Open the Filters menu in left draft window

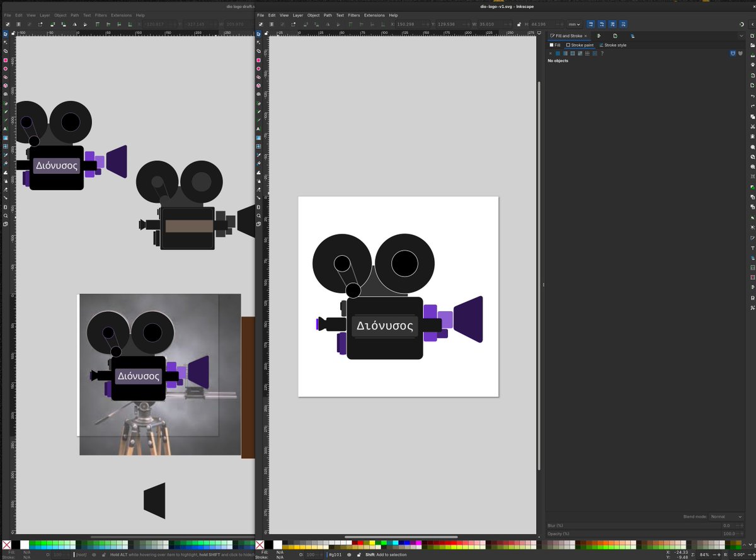101,15
